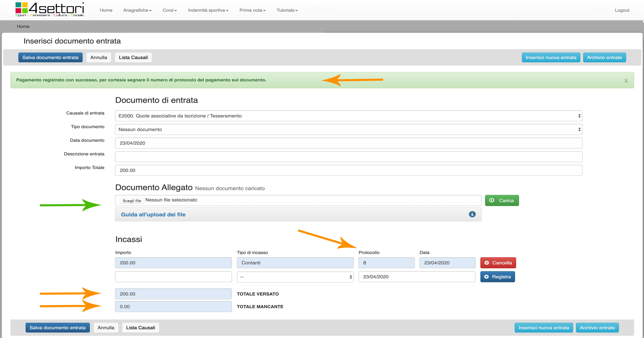
Task: Dismiss the green success alert with X
Action: click(x=626, y=81)
